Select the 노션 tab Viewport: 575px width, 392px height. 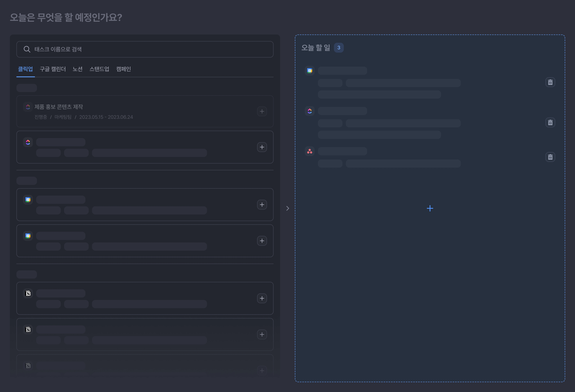(x=78, y=69)
